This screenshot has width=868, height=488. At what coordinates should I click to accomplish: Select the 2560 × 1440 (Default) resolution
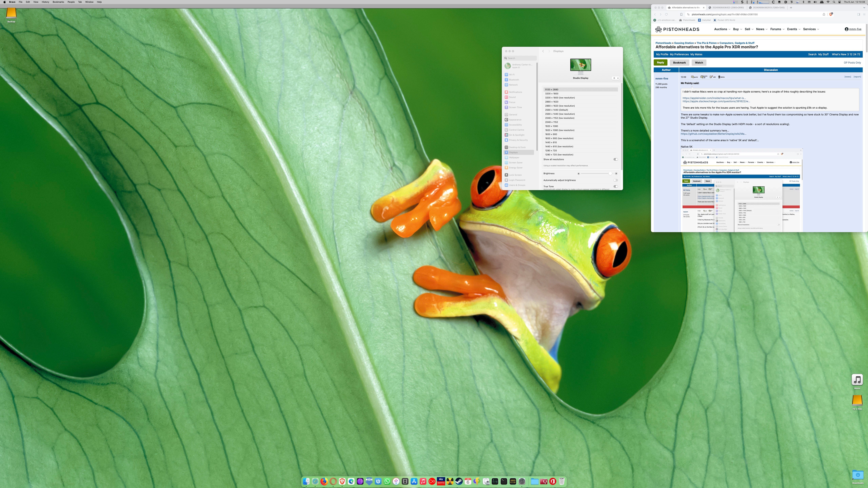[556, 110]
